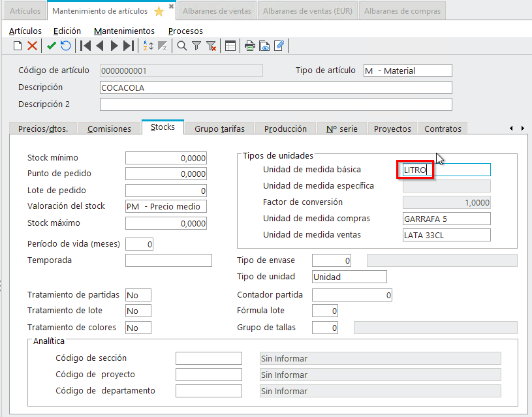Click the printer icon in toolbar
The width and height of the screenshot is (532, 417).
pyautogui.click(x=249, y=46)
